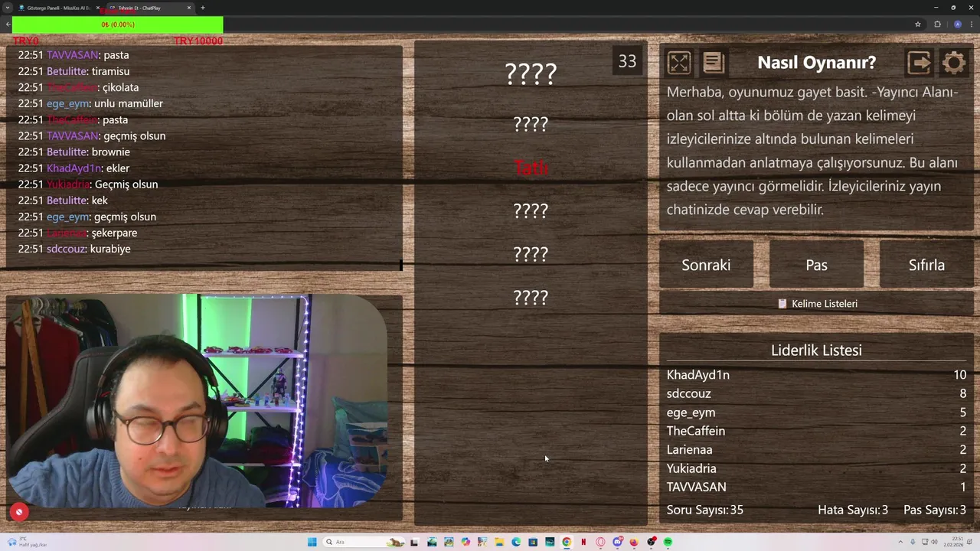Open the gear settings icon
Screen dimensions: 980x551
click(x=954, y=62)
